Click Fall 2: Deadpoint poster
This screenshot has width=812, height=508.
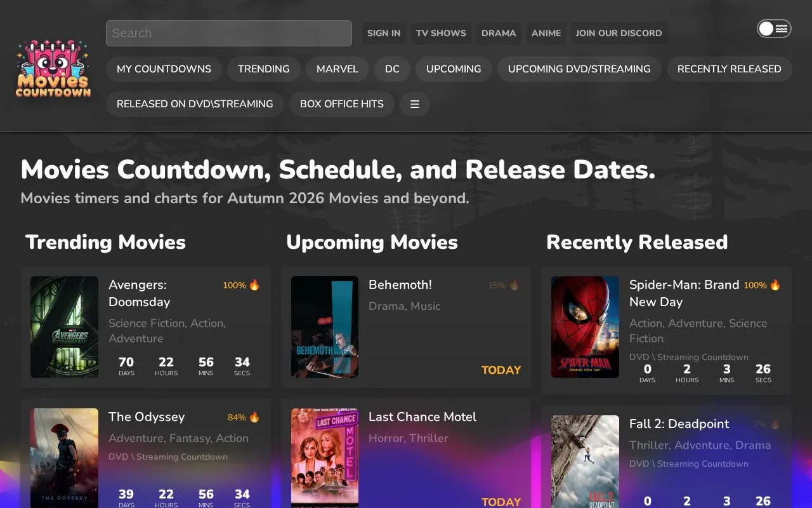tap(585, 462)
